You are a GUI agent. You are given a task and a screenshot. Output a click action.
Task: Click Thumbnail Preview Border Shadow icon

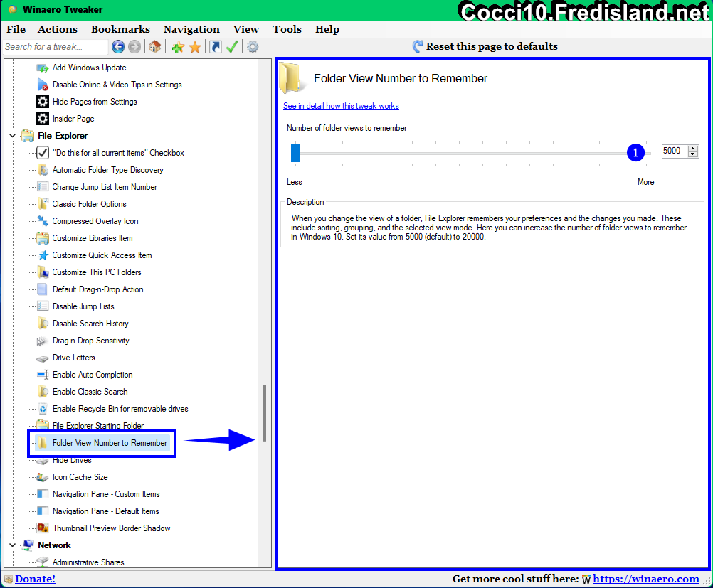coord(43,528)
